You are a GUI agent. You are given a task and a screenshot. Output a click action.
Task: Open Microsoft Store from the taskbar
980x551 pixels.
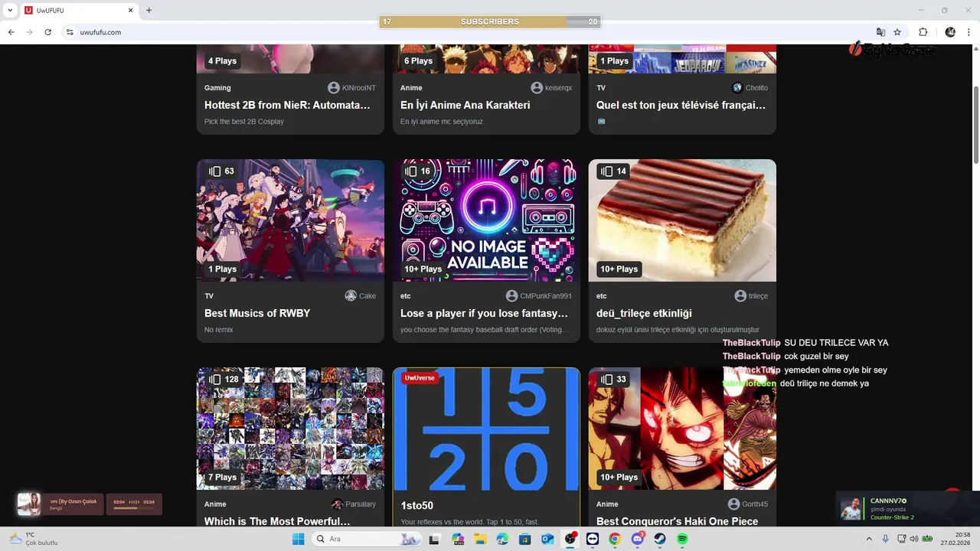tap(525, 539)
